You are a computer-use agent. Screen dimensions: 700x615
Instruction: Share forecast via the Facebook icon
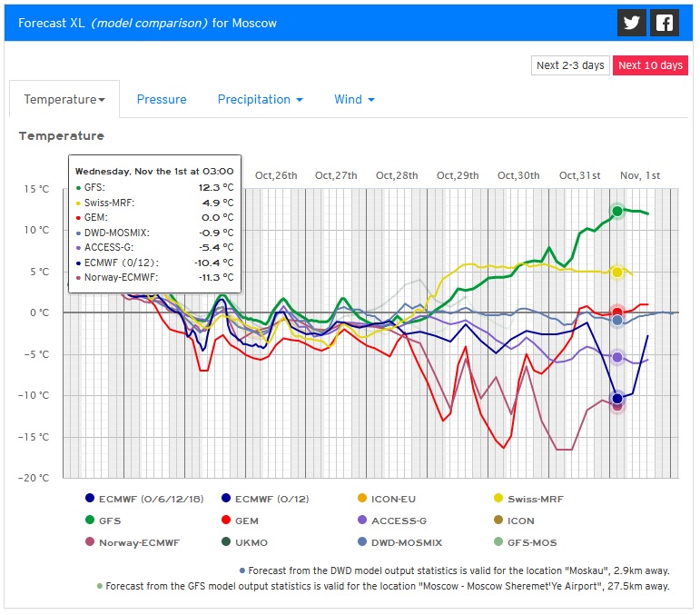tap(665, 23)
